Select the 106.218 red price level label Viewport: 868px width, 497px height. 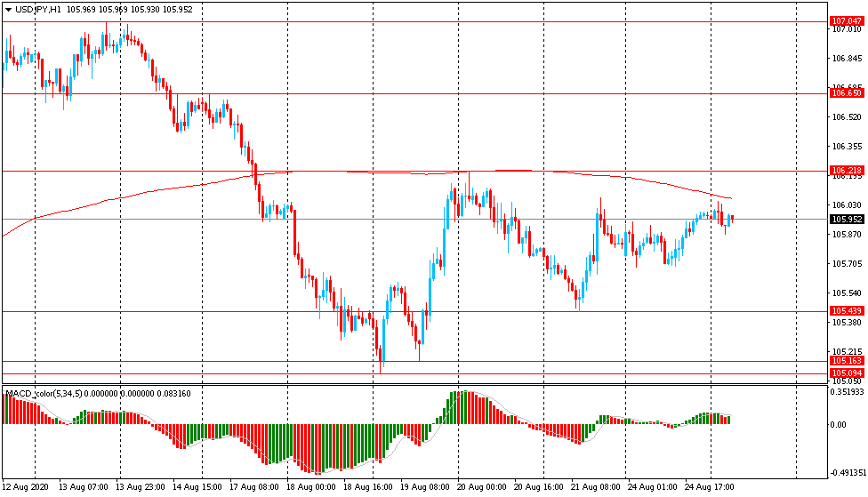point(847,171)
